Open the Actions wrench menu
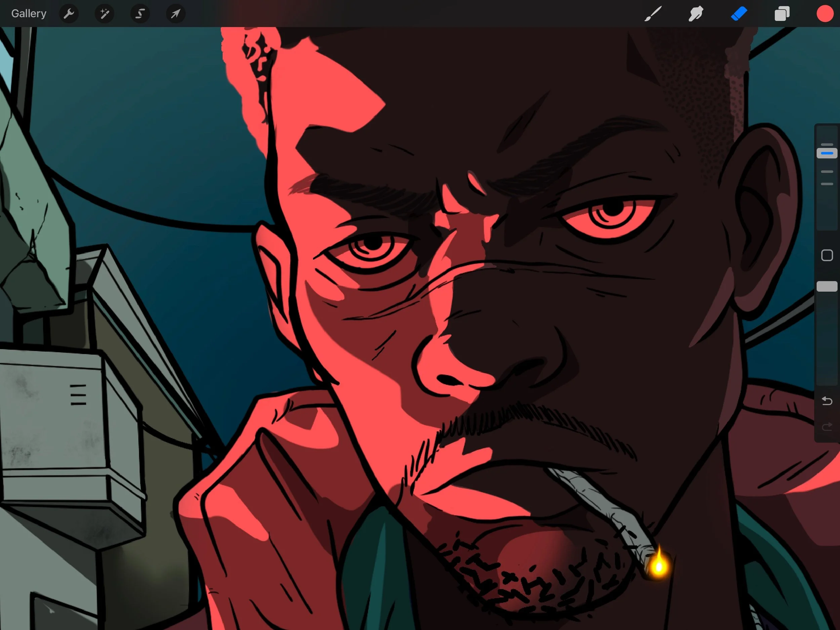 point(69,14)
